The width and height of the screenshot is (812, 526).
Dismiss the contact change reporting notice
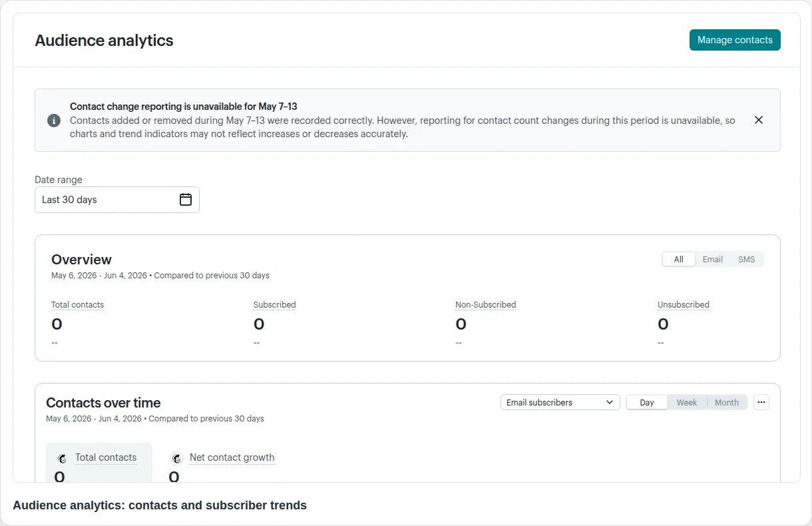[x=759, y=120]
